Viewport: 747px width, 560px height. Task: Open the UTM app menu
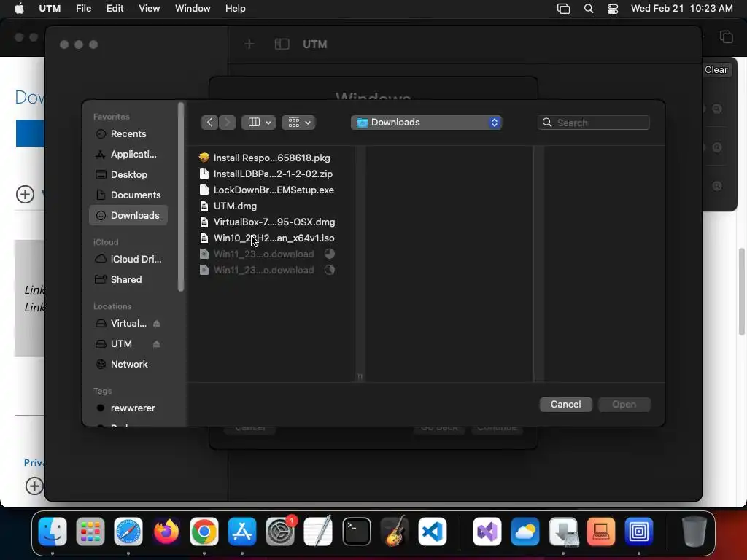(x=50, y=9)
